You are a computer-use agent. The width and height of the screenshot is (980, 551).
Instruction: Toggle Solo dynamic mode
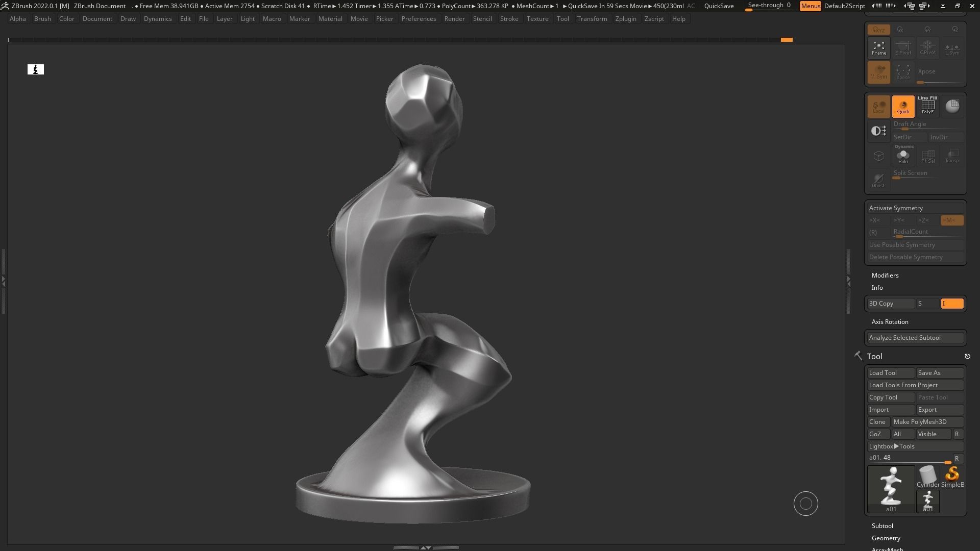point(903,155)
